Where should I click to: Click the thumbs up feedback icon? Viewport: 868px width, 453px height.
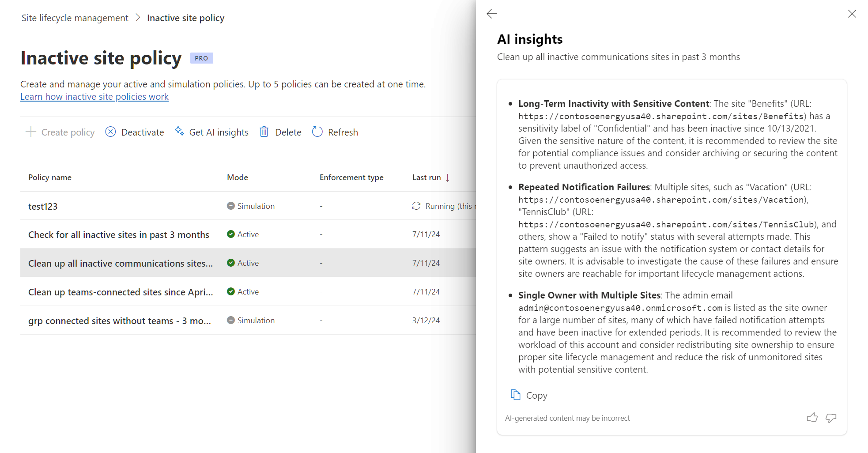tap(812, 418)
